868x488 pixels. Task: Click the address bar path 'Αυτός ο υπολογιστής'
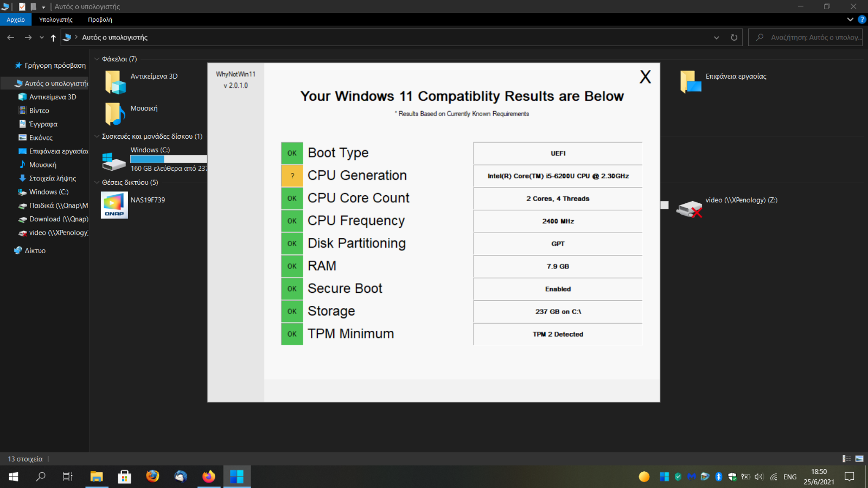coord(114,37)
